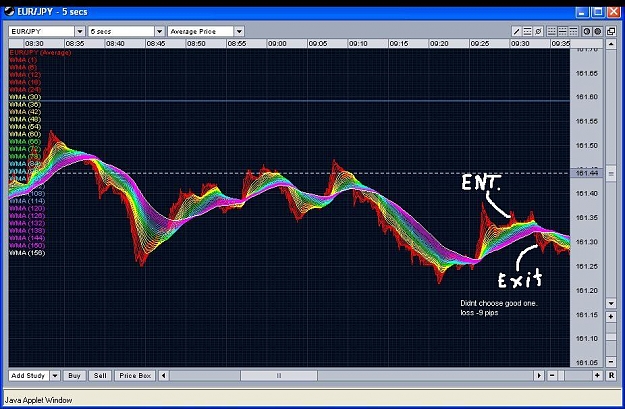Click the window title bar application icon

tap(9, 12)
